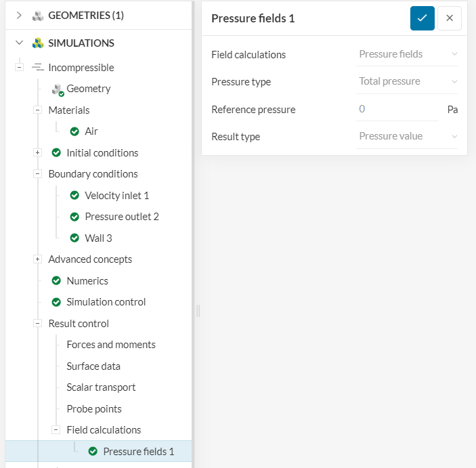476x468 pixels.
Task: Expand the Advanced concepts node
Action: [x=38, y=259]
